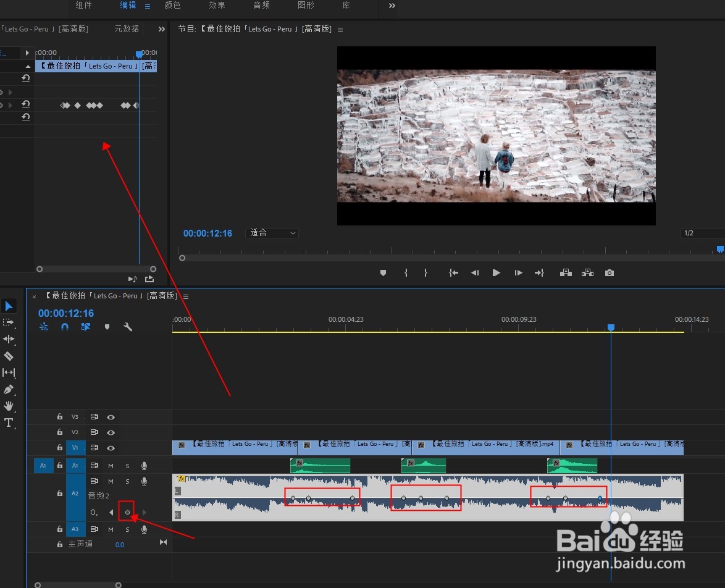
Task: Solo audio track A1
Action: click(128, 466)
